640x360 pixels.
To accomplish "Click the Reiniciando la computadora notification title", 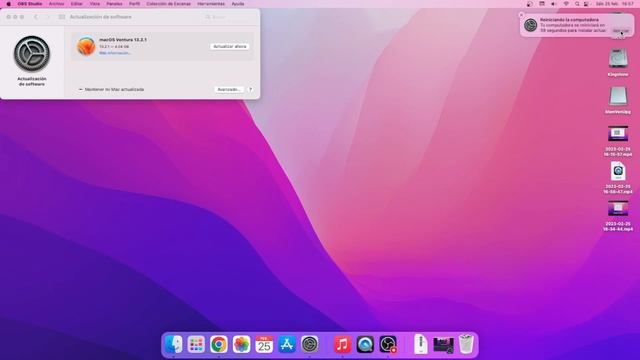I will pos(569,20).
